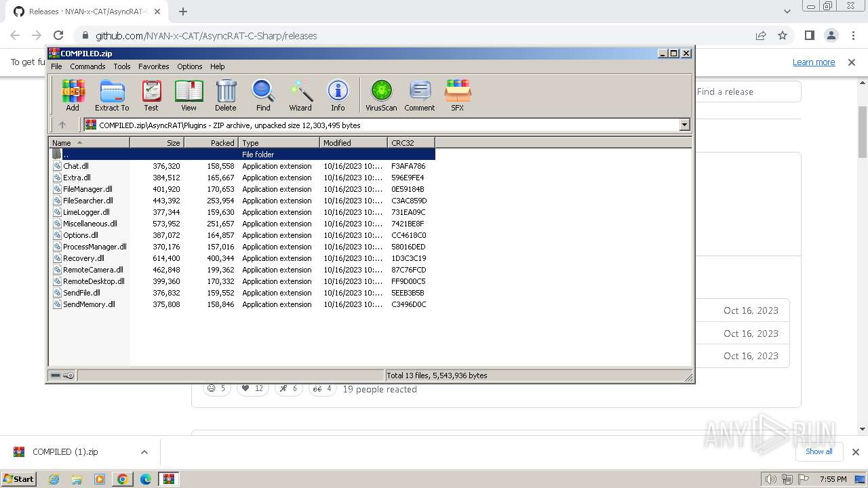This screenshot has width=868, height=488.
Task: Sort by the Modified column header
Action: 353,142
